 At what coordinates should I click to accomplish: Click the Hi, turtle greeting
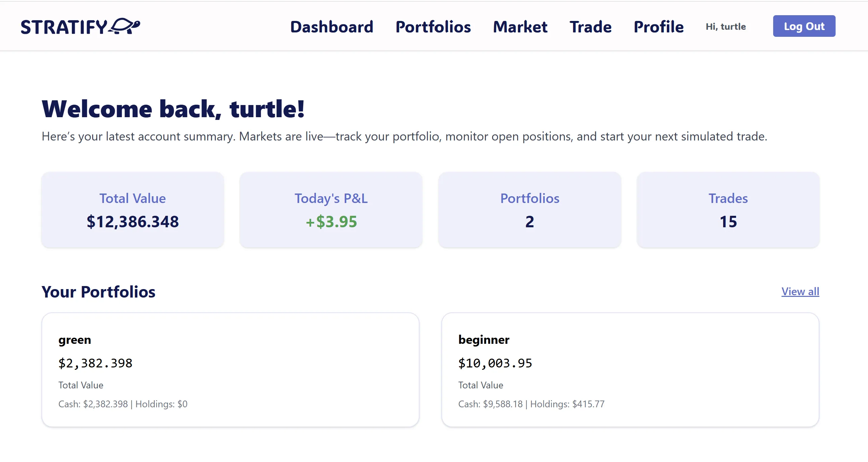[x=726, y=26]
